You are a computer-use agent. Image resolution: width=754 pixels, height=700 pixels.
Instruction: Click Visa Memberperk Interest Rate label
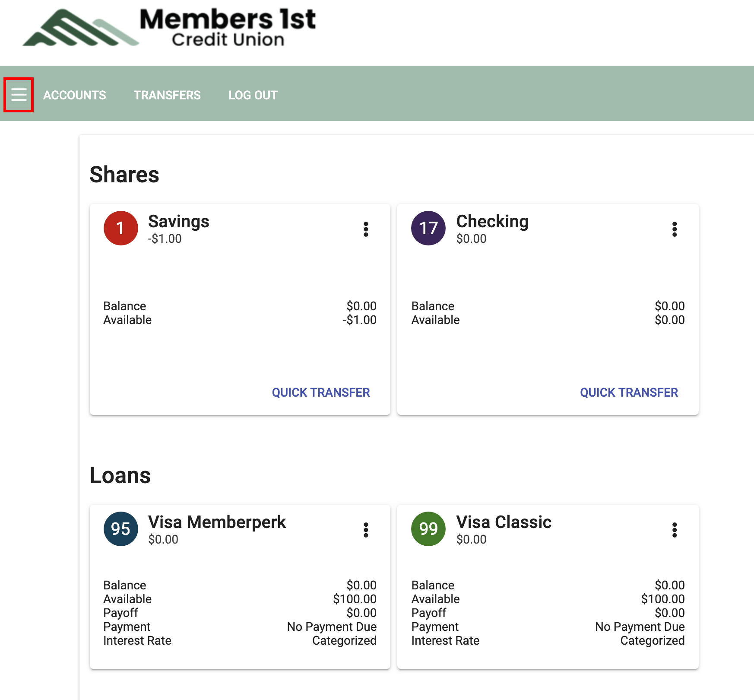[x=137, y=640]
